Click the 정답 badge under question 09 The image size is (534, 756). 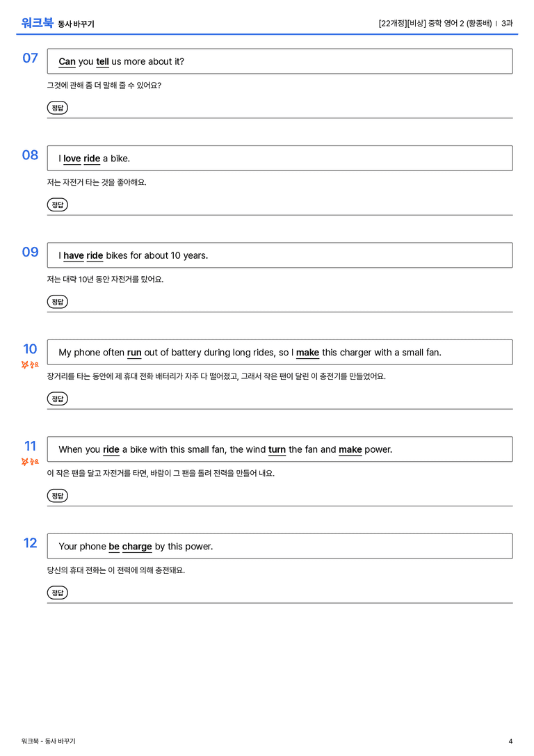pos(57,302)
